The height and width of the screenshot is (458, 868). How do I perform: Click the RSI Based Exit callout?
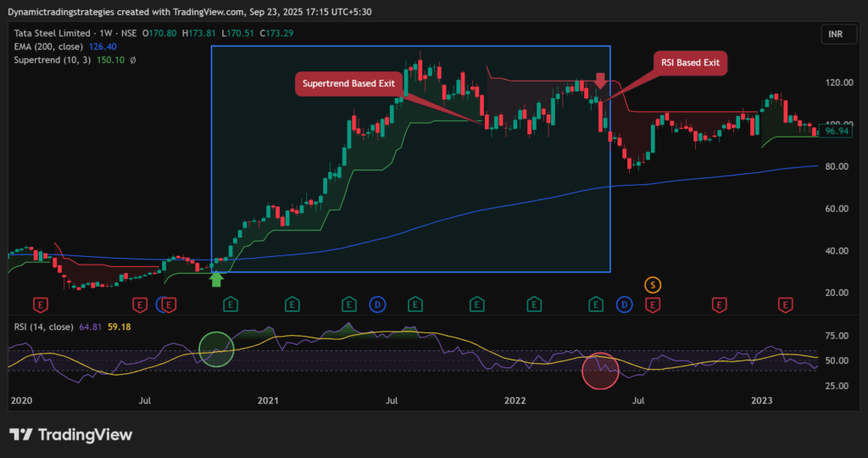click(x=692, y=62)
